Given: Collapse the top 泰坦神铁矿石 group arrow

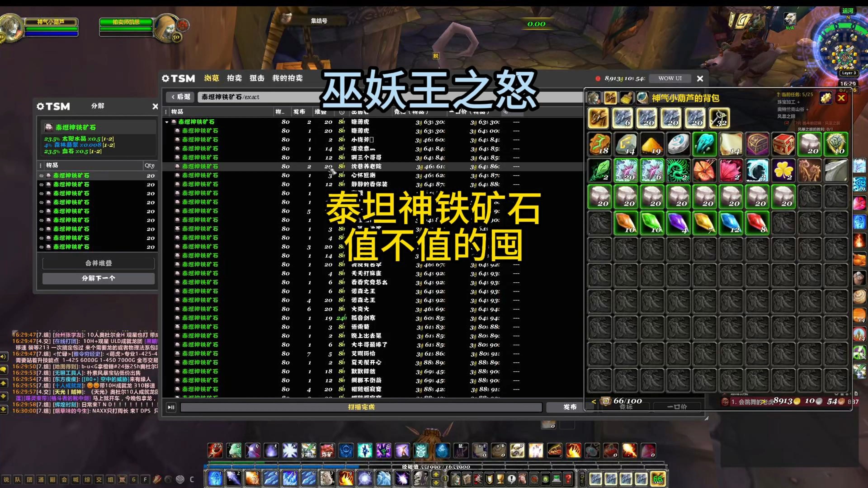Looking at the screenshot, I should pyautogui.click(x=167, y=122).
